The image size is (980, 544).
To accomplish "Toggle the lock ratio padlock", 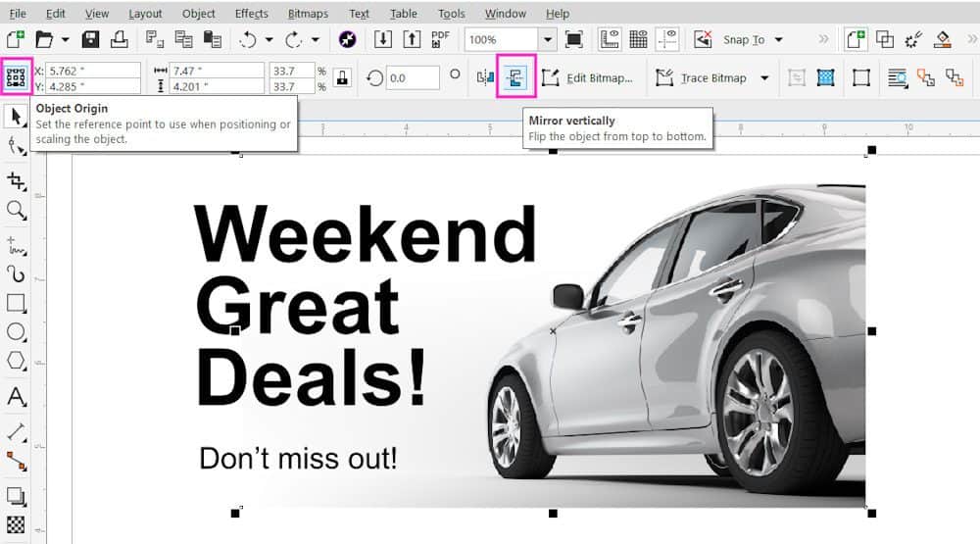I will (342, 77).
